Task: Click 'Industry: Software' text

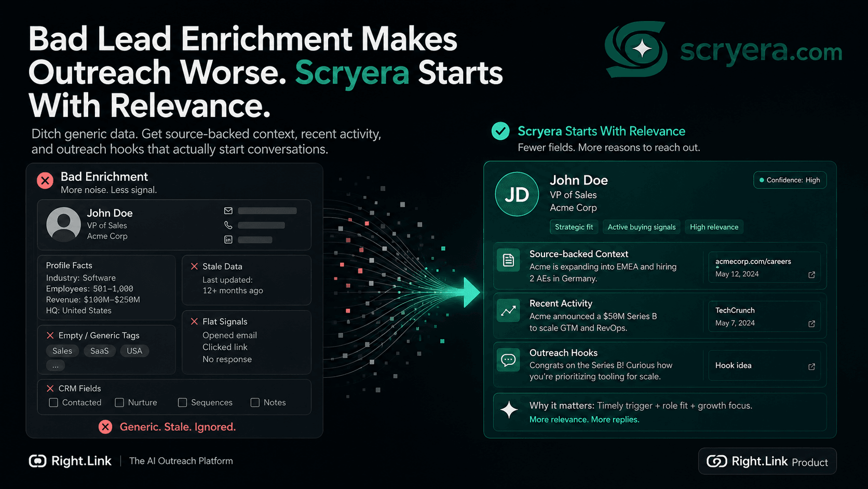Action: [80, 278]
